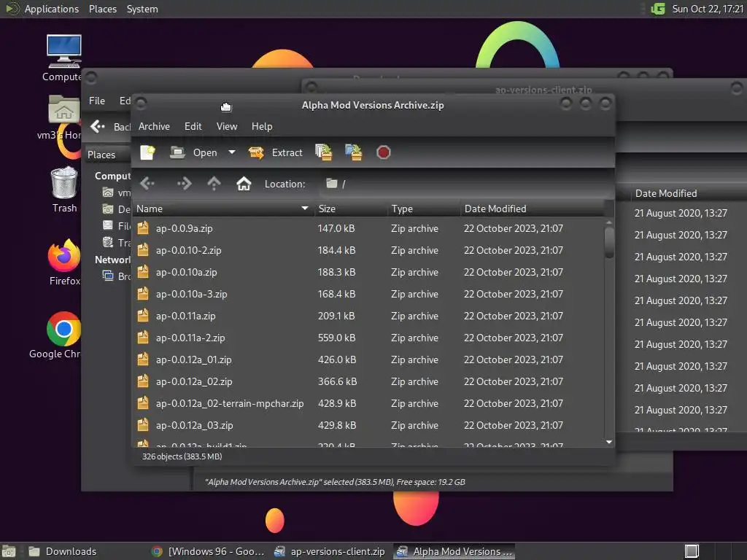This screenshot has width=747, height=560.
Task: Go back using the archive back arrow
Action: click(x=147, y=184)
